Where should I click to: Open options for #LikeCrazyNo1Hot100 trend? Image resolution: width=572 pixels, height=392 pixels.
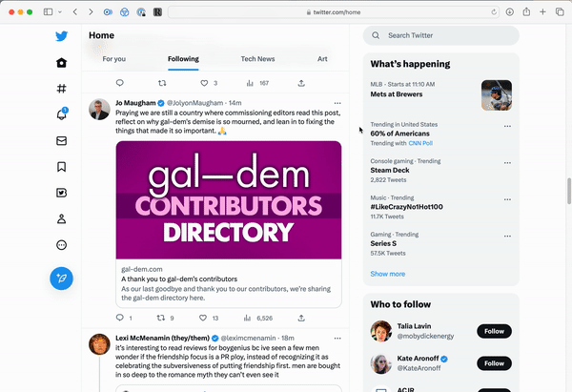pyautogui.click(x=507, y=199)
